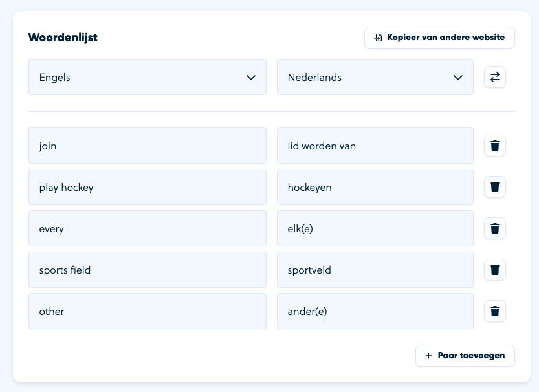
Task: Select the "join" input field
Action: (x=147, y=146)
